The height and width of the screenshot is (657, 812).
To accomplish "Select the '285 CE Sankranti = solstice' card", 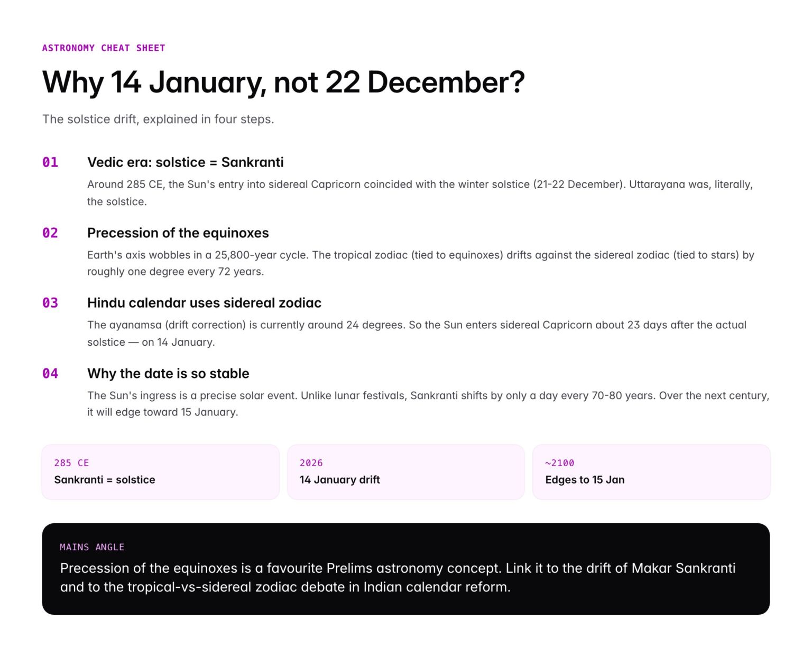I will point(160,472).
